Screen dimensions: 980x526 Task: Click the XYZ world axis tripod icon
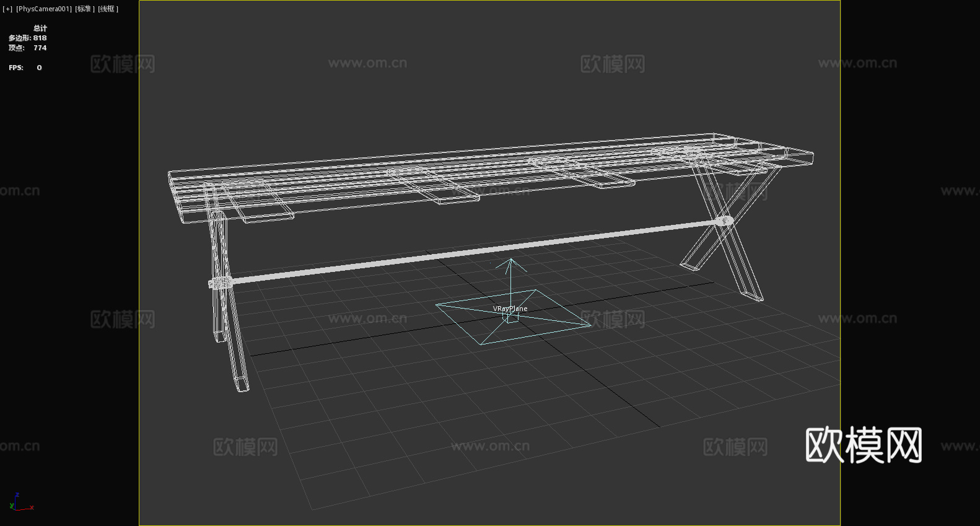(21, 502)
